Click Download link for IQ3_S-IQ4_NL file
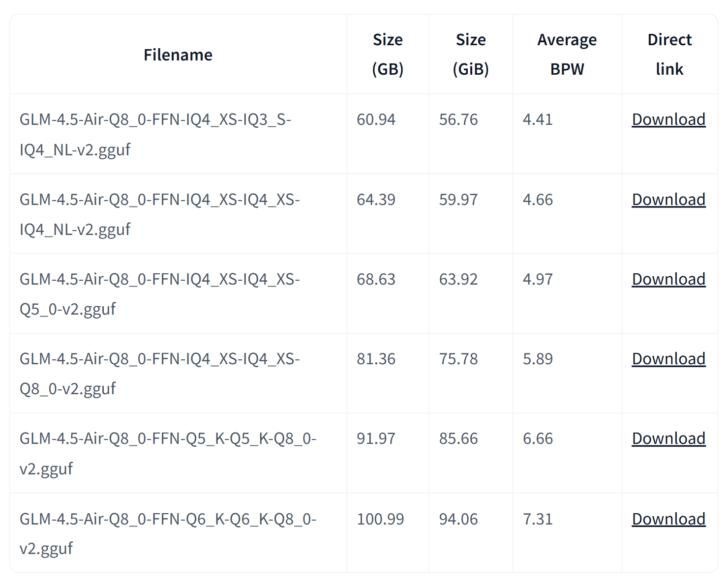 [x=668, y=119]
